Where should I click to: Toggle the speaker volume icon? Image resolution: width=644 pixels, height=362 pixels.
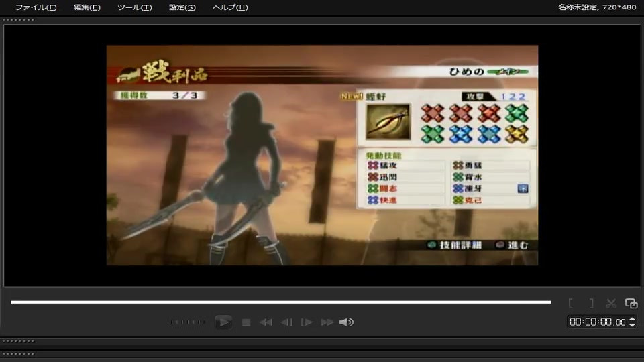[x=346, y=322]
